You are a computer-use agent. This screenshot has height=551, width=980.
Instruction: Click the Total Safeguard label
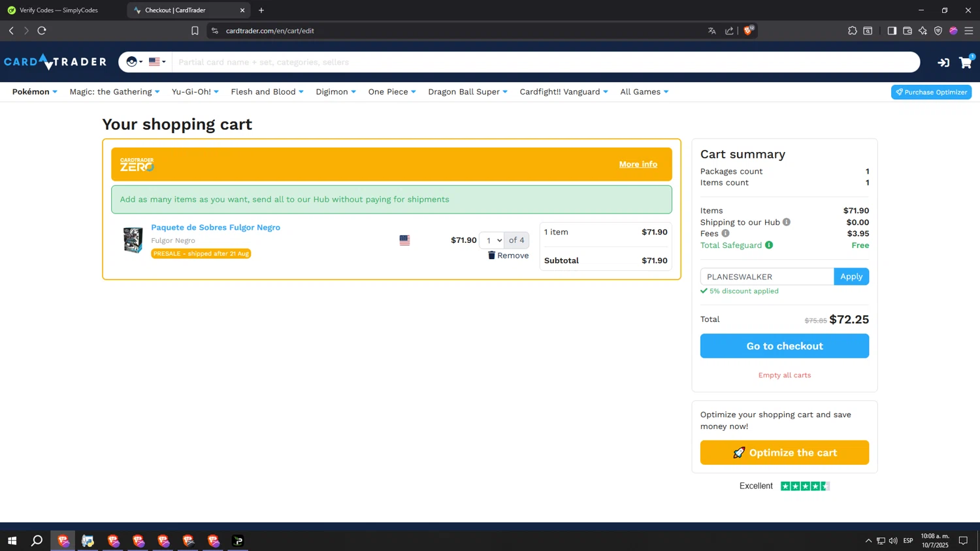coord(731,245)
